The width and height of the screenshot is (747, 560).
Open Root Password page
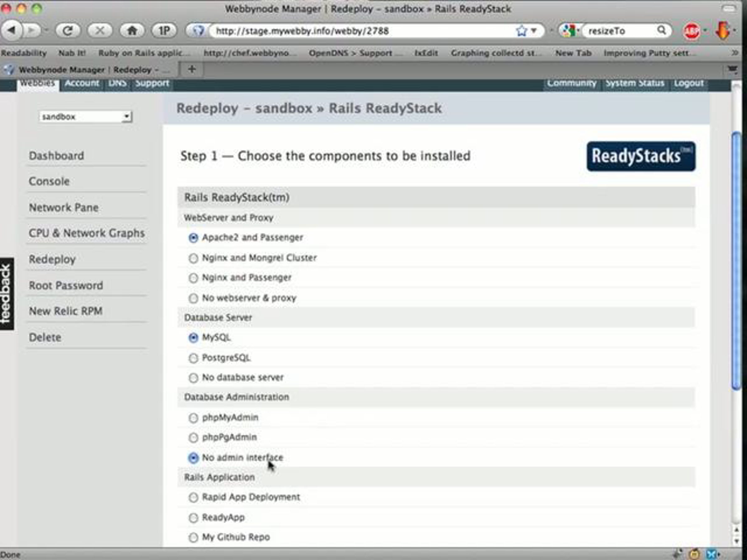coord(66,286)
